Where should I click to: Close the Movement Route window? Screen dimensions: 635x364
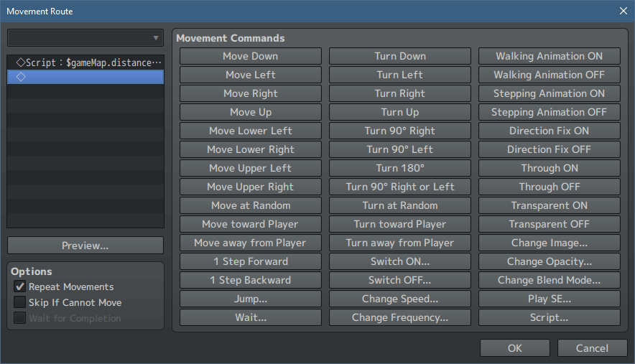point(624,11)
